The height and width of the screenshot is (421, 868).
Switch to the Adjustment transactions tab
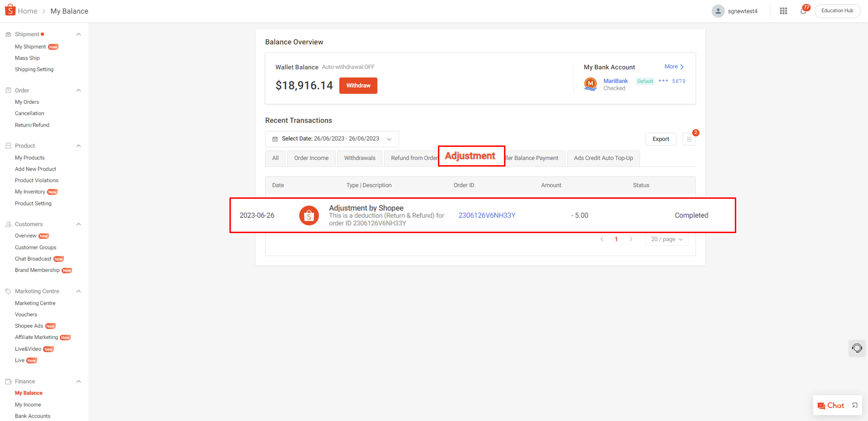tap(471, 156)
